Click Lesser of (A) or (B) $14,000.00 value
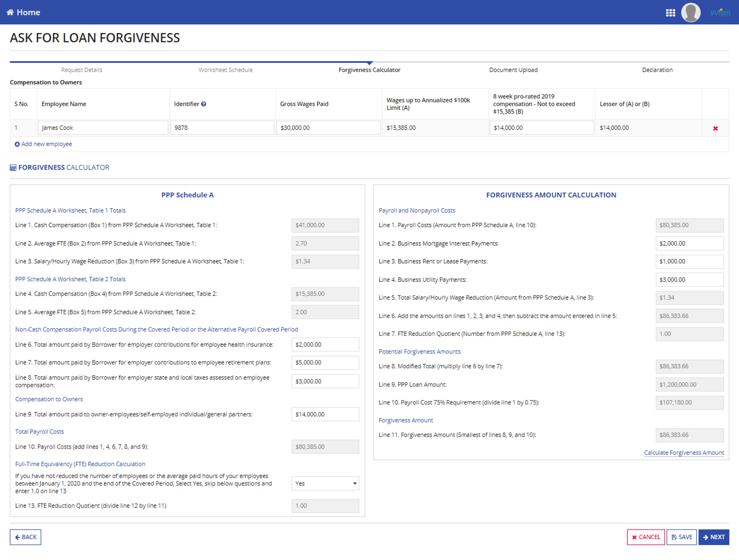The height and width of the screenshot is (560, 739). [614, 128]
